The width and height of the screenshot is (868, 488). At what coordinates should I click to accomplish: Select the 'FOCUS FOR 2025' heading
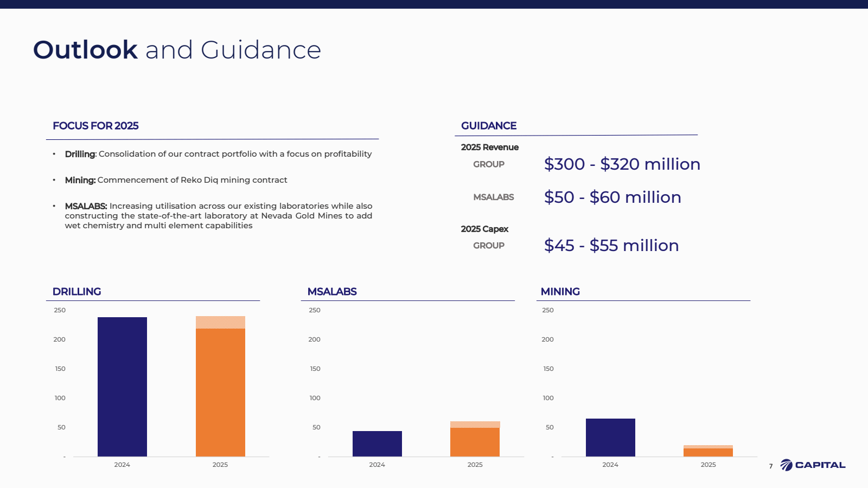[x=95, y=126]
